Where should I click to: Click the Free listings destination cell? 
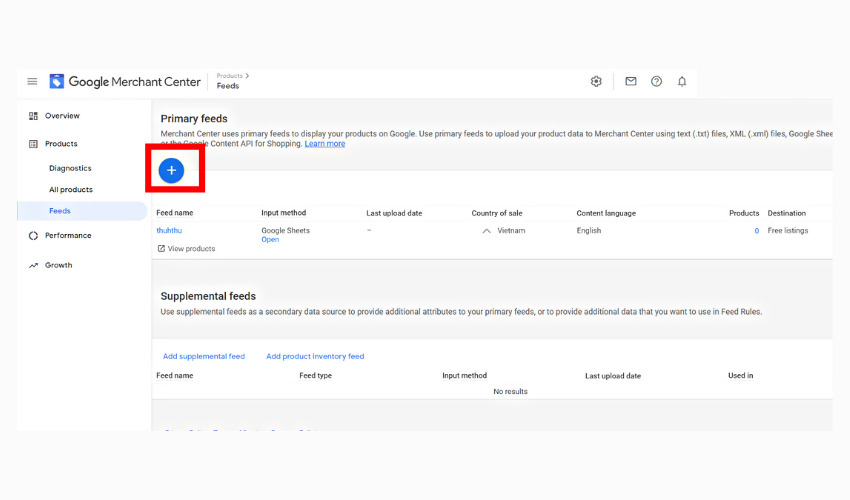tap(788, 230)
